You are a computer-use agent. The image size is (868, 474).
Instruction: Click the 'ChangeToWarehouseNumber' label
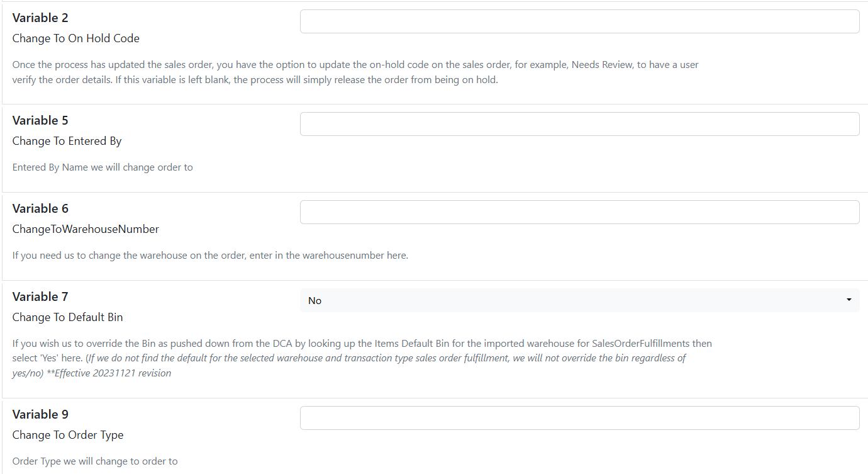[x=86, y=229]
